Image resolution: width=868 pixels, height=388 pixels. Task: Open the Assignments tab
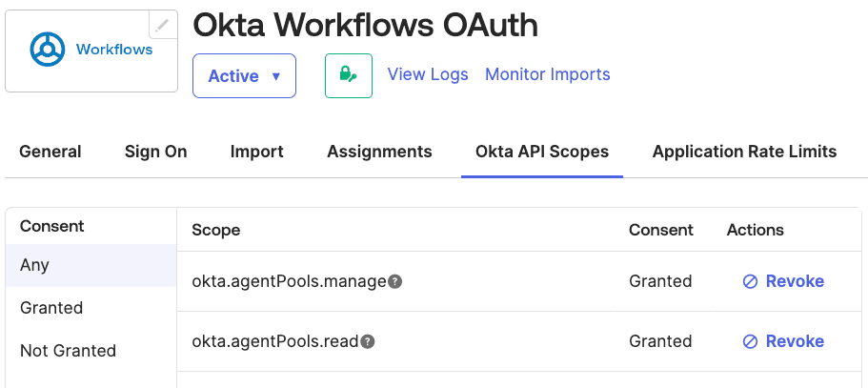pyautogui.click(x=379, y=152)
